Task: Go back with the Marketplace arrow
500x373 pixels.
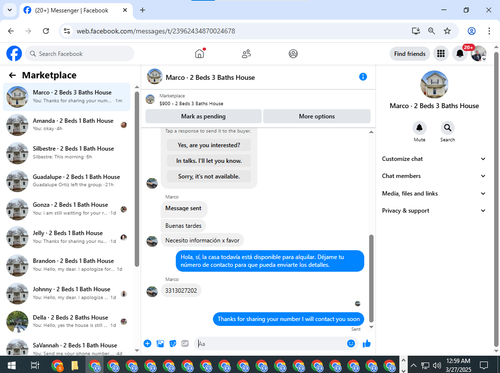Action: 12,75
